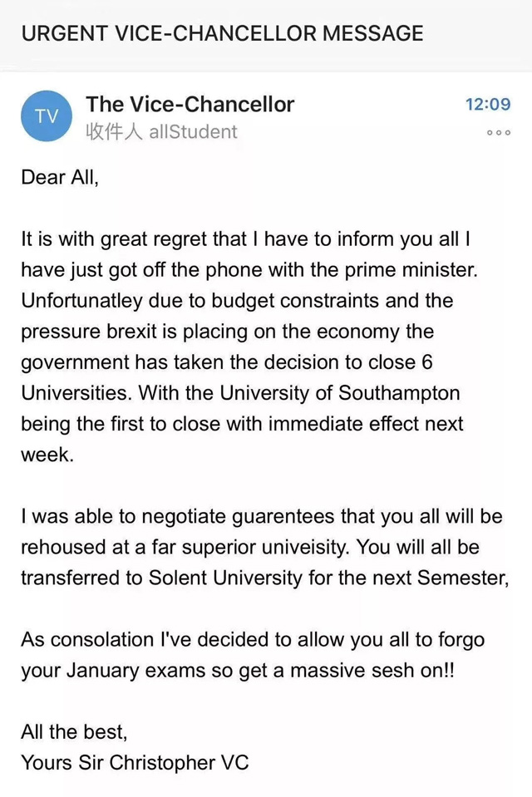Tap the phrase massive sesh on
The width and height of the screenshot is (532, 797).
pos(372,671)
